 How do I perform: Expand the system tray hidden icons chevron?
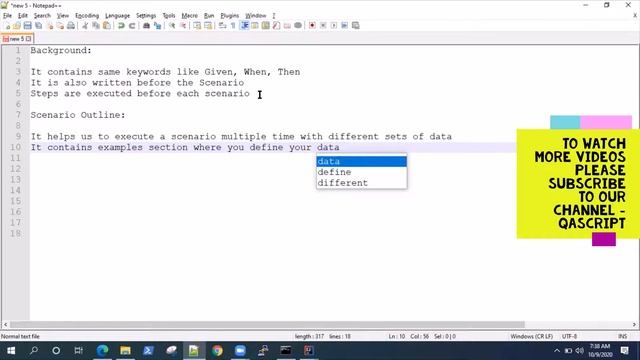pos(557,351)
